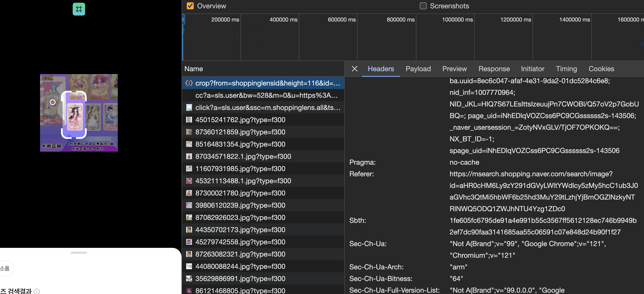This screenshot has width=644, height=294.
Task: Enable the Screenshots checkbox
Action: [x=423, y=6]
